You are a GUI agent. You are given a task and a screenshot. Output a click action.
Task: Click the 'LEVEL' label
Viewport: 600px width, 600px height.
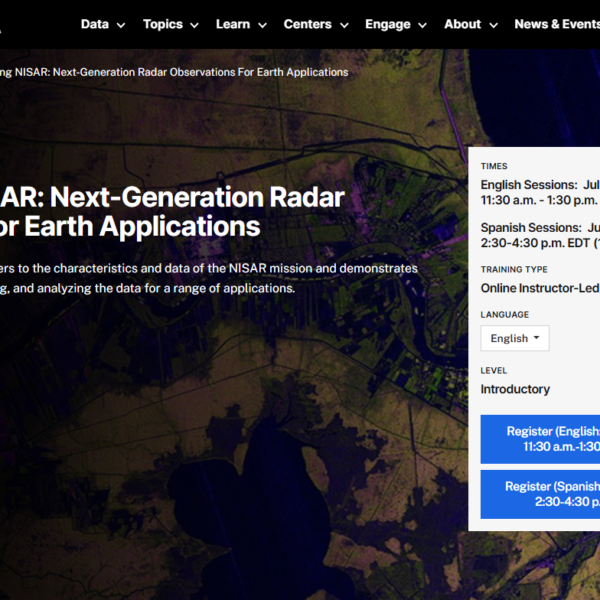[494, 370]
